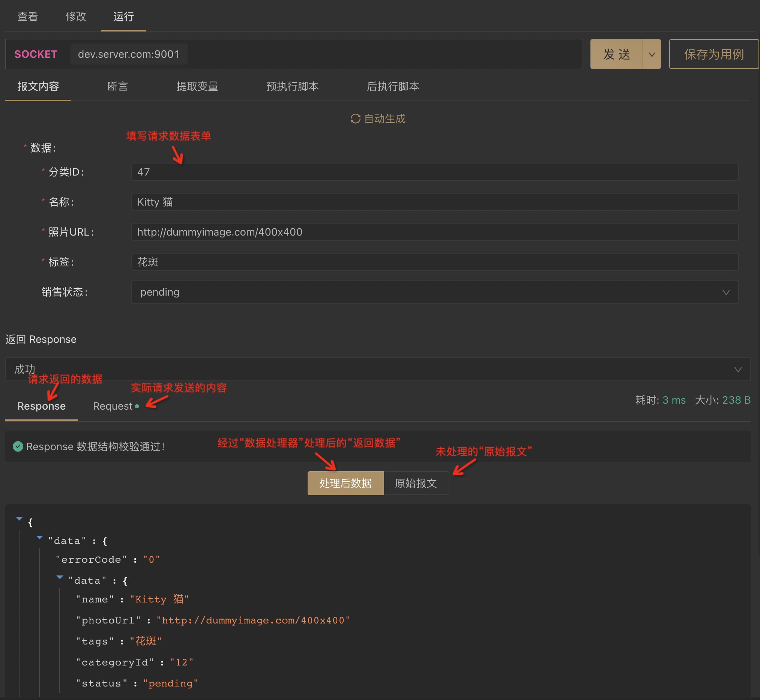Open the 查看 top tab
This screenshot has height=700, width=760.
coord(28,17)
